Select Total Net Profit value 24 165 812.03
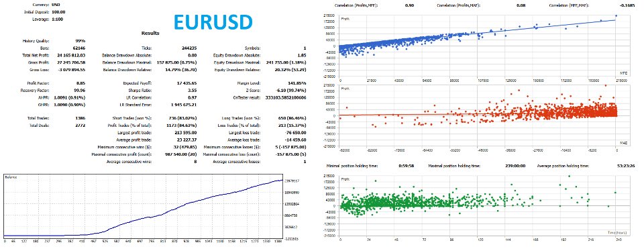Screen dimensions: 644x249 (x=71, y=55)
